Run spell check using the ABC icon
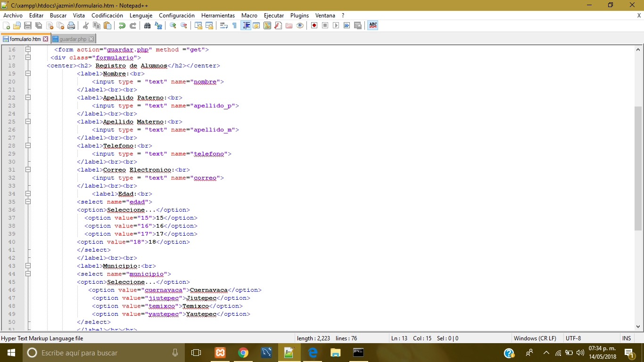Image resolution: width=644 pixels, height=362 pixels. [x=372, y=25]
